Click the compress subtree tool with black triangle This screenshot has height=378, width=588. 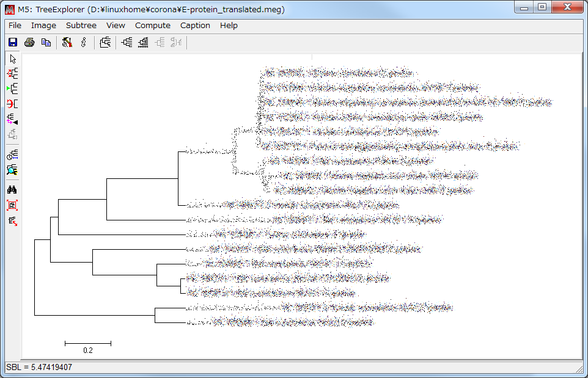[13, 119]
